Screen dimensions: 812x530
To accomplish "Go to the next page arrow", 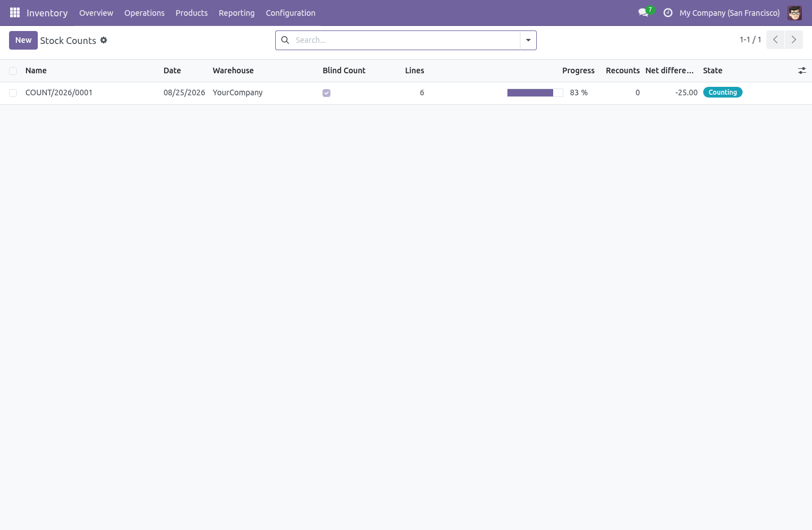I will pyautogui.click(x=793, y=39).
